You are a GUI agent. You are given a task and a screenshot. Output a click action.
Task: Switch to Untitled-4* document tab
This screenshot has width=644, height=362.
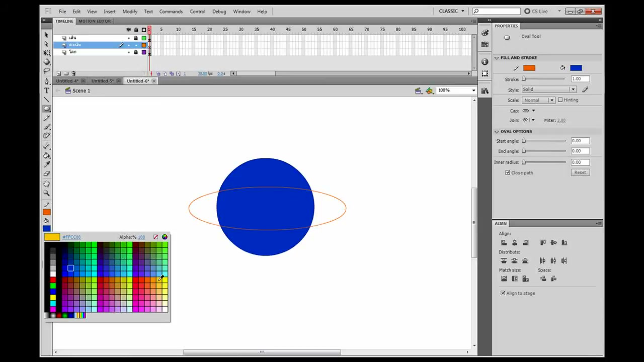tap(67, 81)
